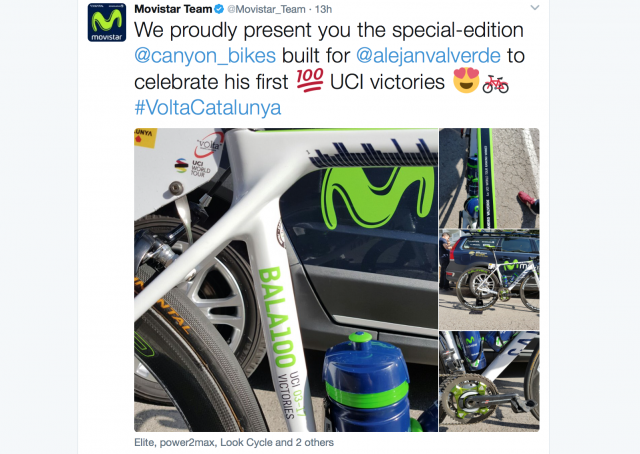Screen dimensions: 640x454
Task: Open the crankset close-up photo
Action: coord(489,381)
